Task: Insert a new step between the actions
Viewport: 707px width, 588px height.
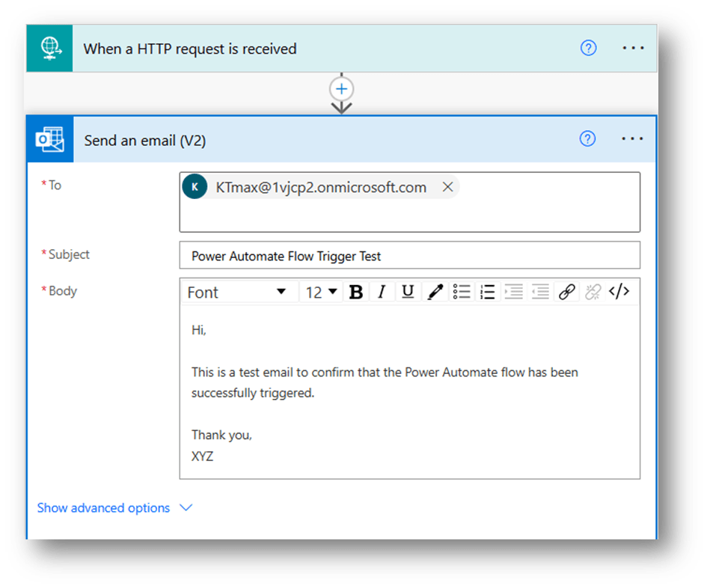Action: tap(341, 88)
